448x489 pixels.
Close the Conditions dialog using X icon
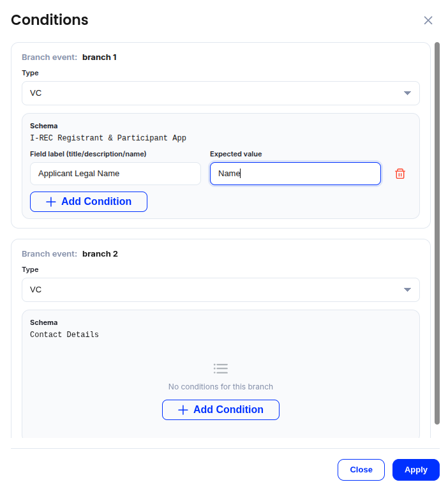[428, 20]
